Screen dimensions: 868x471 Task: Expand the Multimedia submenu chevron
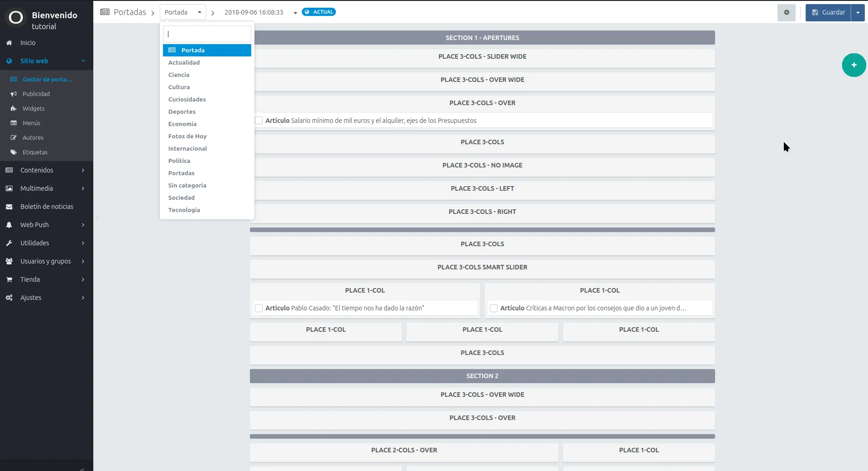[83, 188]
